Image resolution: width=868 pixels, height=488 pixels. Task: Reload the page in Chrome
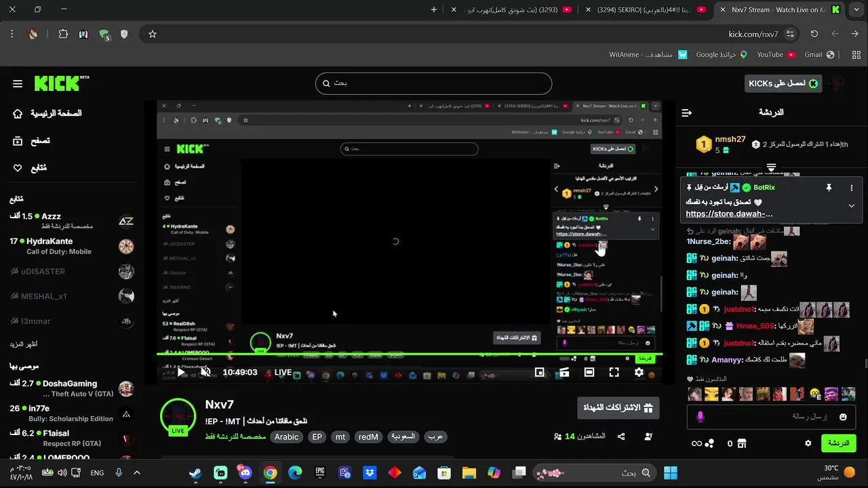click(814, 34)
